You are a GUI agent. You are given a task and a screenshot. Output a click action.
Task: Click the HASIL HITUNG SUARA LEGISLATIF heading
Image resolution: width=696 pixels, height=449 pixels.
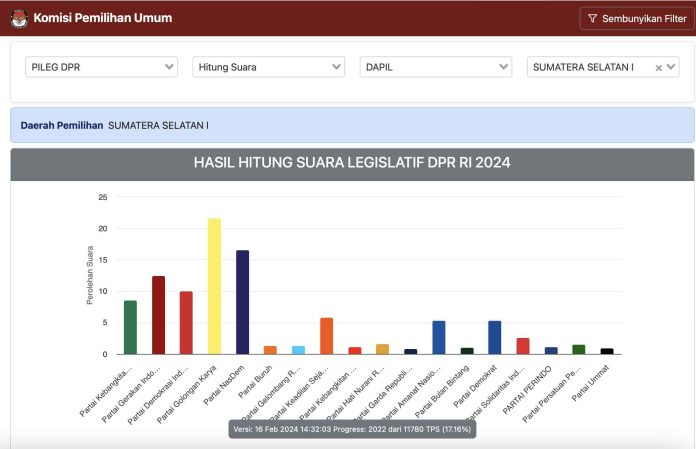click(x=352, y=162)
